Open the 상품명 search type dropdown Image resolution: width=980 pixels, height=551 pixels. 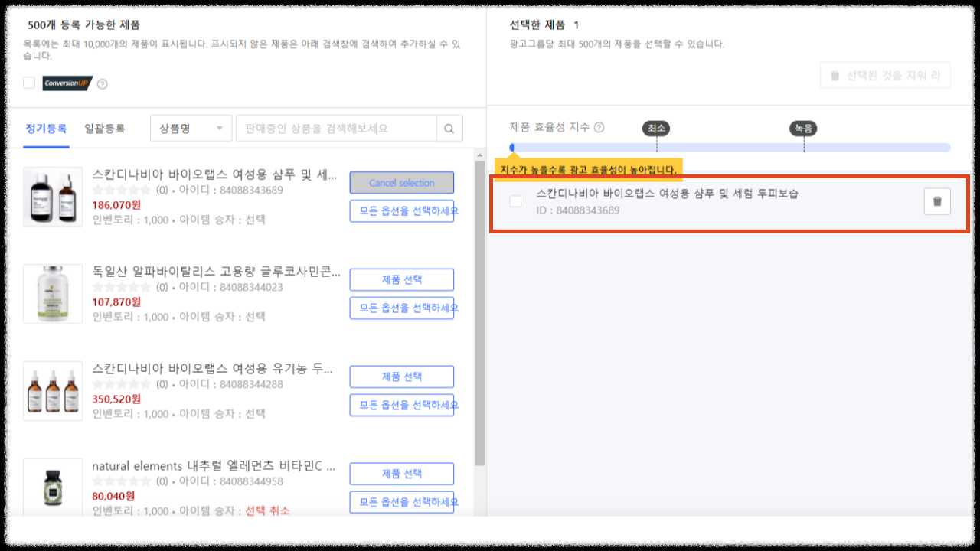click(191, 129)
